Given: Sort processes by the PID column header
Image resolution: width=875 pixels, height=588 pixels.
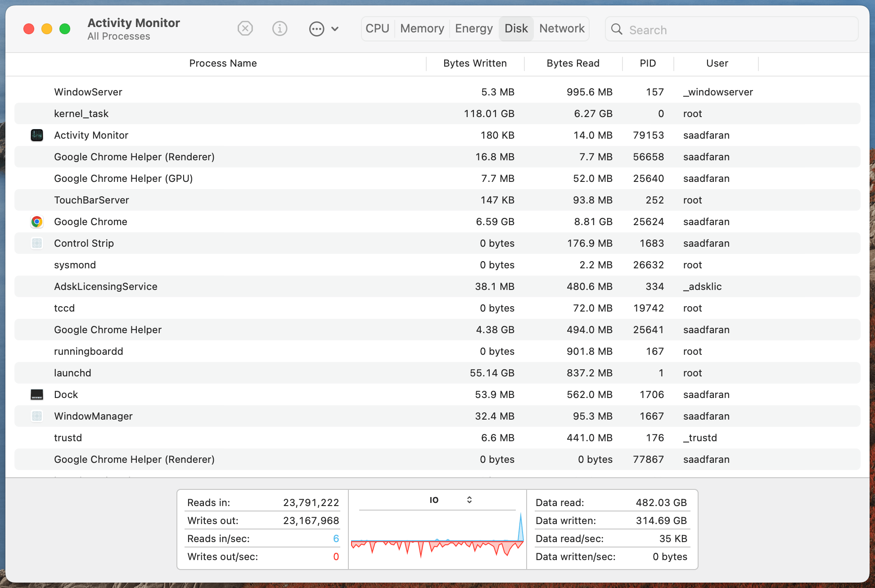Looking at the screenshot, I should 648,63.
